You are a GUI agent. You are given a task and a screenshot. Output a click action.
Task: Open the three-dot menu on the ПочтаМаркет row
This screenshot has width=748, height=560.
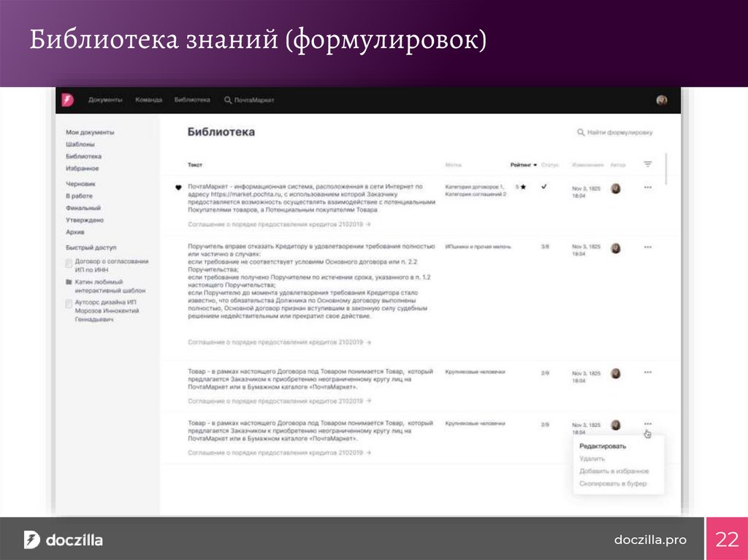648,188
